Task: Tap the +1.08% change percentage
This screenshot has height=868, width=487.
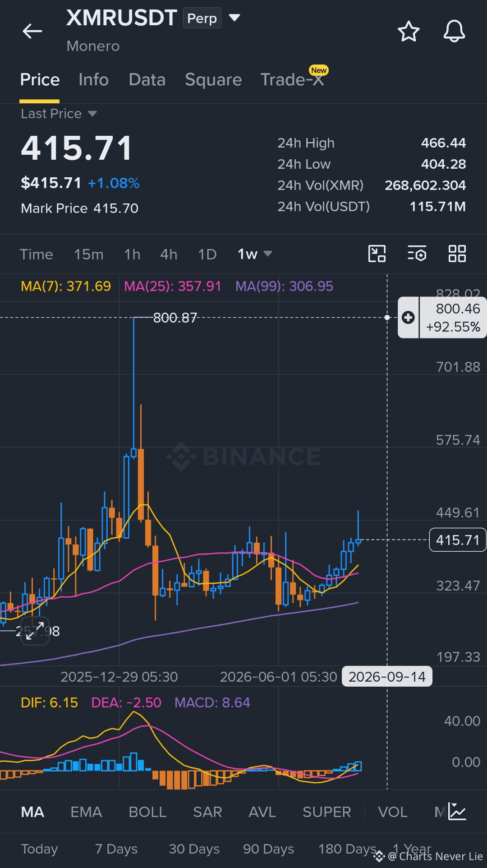Action: click(x=114, y=183)
